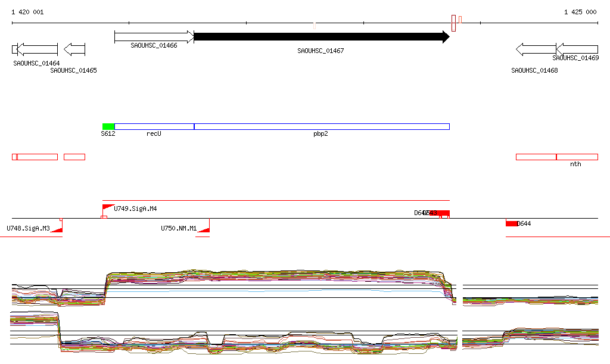The width and height of the screenshot is (610, 364).
Task: Click the SAOUHSC_01469 gene arrow
Action: point(577,49)
